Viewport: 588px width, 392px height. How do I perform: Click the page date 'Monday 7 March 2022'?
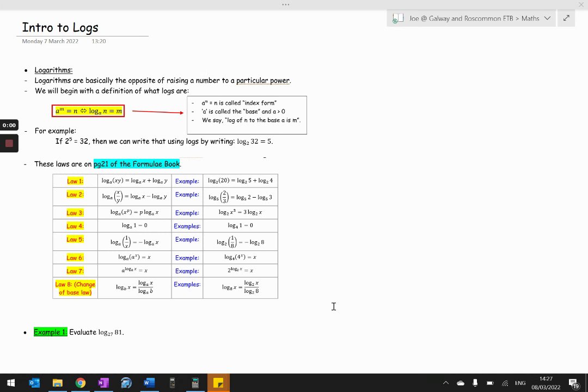[x=50, y=41]
